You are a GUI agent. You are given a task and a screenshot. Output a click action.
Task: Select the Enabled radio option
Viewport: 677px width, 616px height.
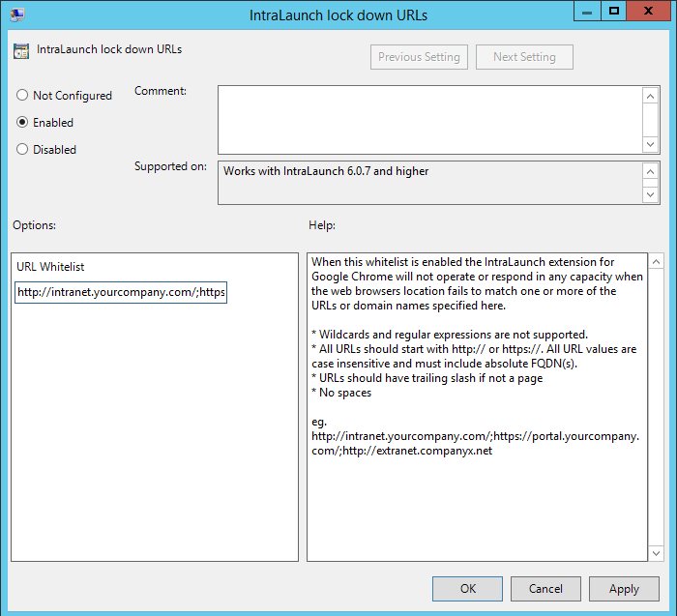pos(22,123)
